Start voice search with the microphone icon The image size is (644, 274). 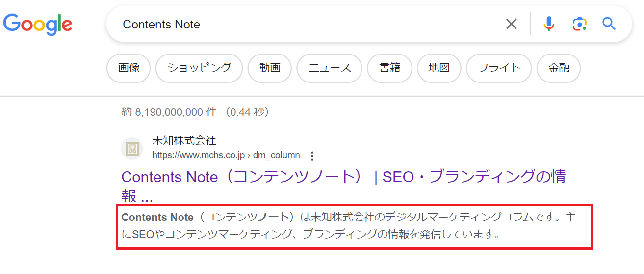pyautogui.click(x=549, y=24)
